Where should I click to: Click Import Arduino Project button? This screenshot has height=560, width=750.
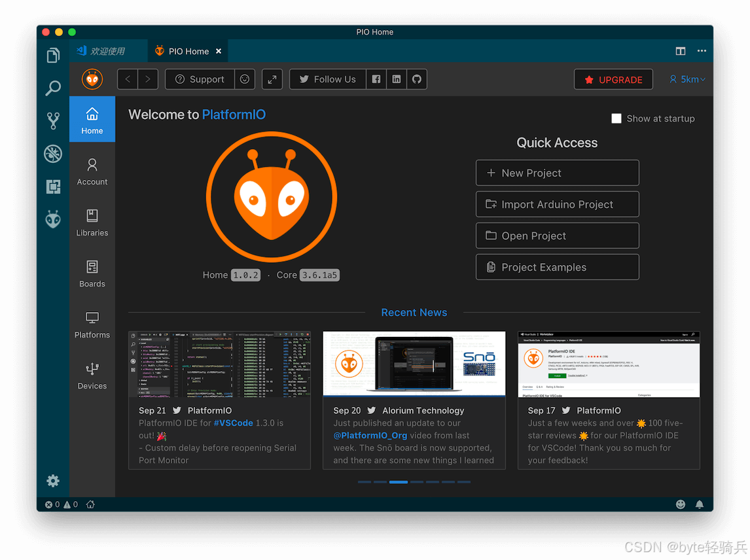point(557,204)
